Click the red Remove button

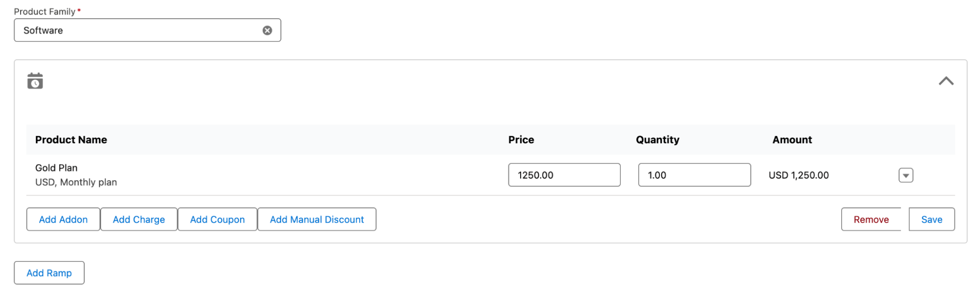(x=871, y=219)
